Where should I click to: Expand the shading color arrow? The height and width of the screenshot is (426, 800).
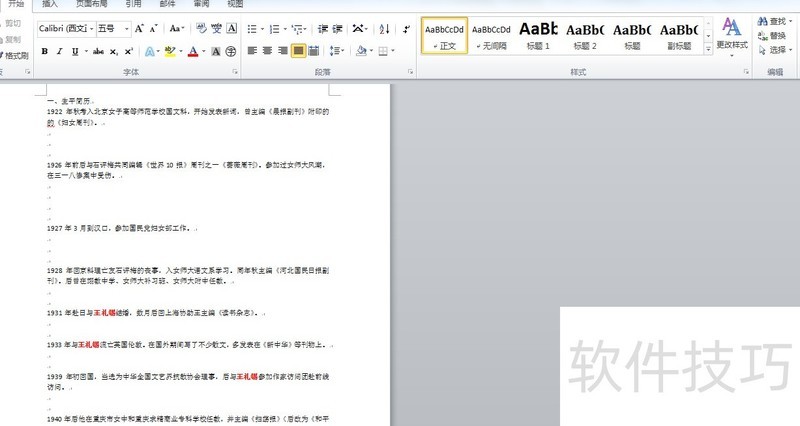click(x=371, y=51)
